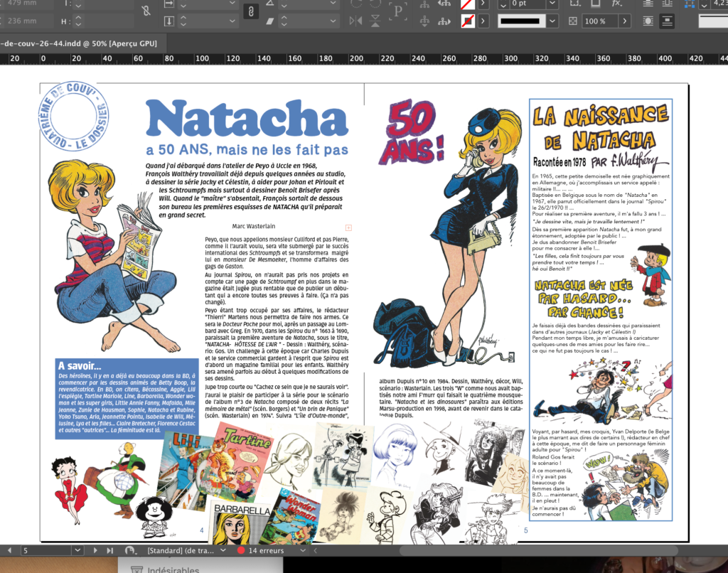
Task: Click the horizontal scrollbar at the bottom
Action: pyautogui.click(x=539, y=551)
